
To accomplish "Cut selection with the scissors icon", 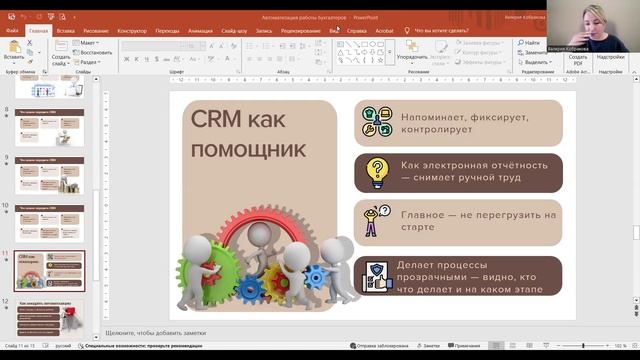I will pyautogui.click(x=30, y=42).
